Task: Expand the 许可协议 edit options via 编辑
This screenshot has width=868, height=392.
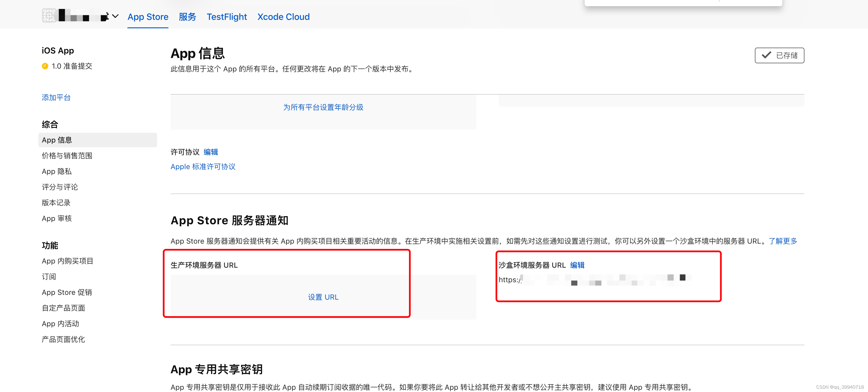Action: [211, 152]
